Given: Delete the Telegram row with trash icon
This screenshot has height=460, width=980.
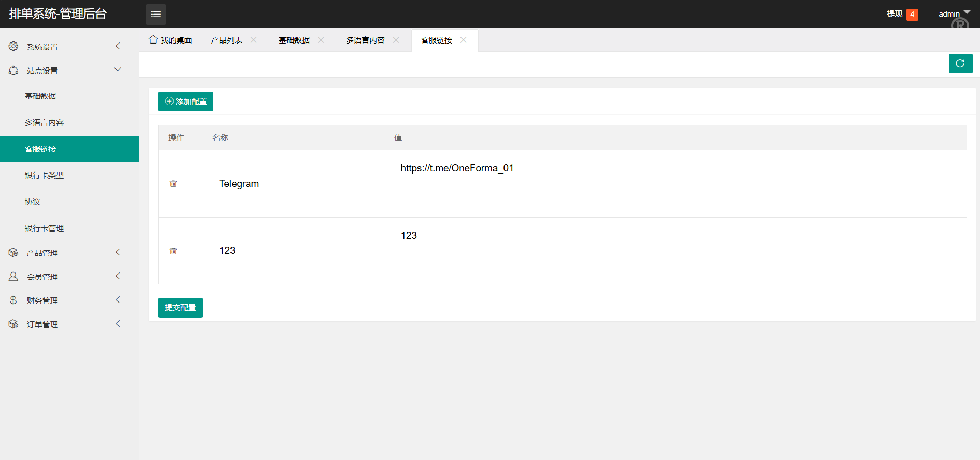Looking at the screenshot, I should [173, 184].
